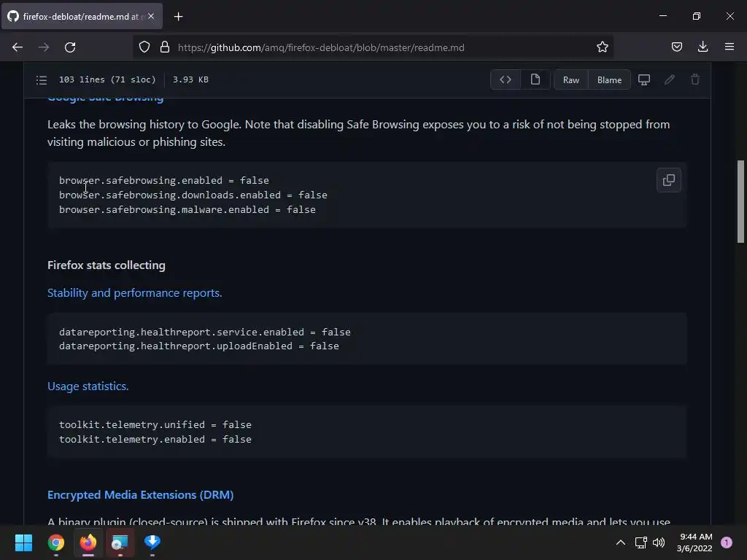Edit this file with the pencil icon
This screenshot has width=747, height=560.
[670, 79]
